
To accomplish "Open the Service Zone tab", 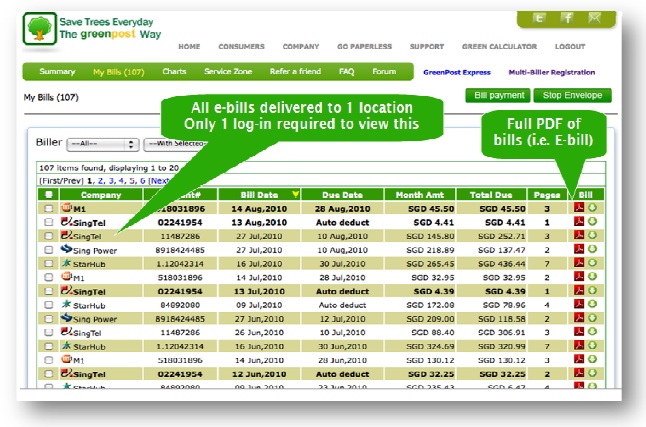I will 228,71.
